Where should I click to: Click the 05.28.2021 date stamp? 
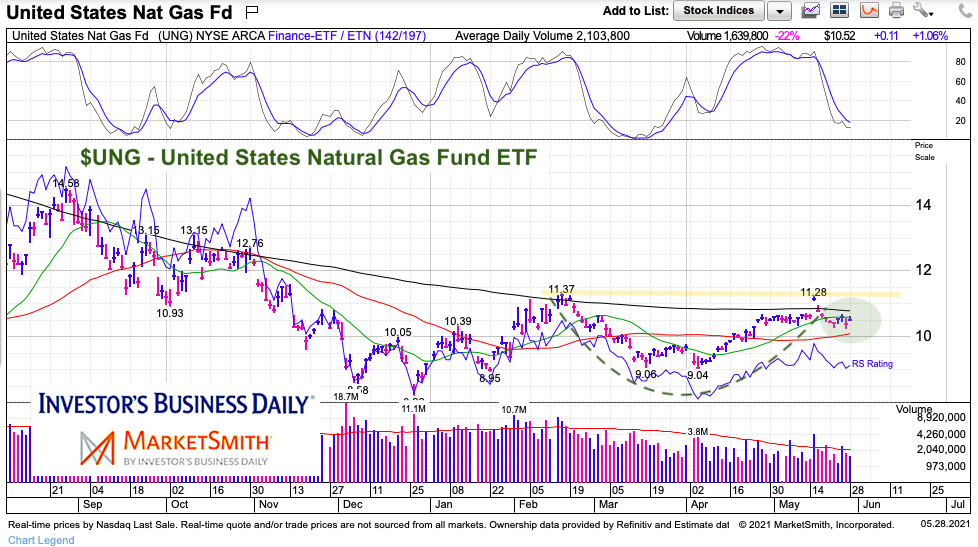[946, 525]
